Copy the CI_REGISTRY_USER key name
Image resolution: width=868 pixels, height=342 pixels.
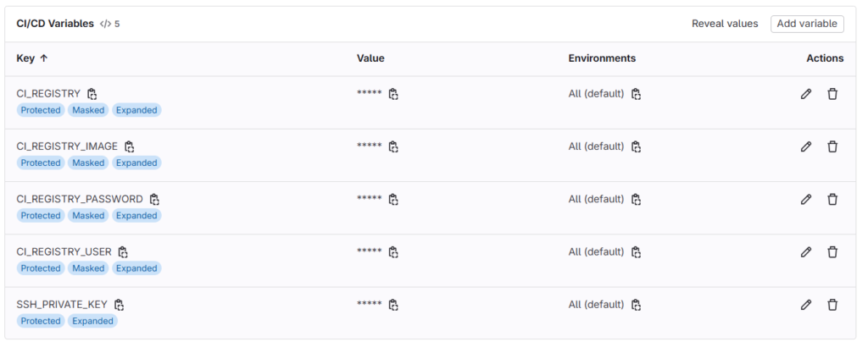click(x=123, y=252)
